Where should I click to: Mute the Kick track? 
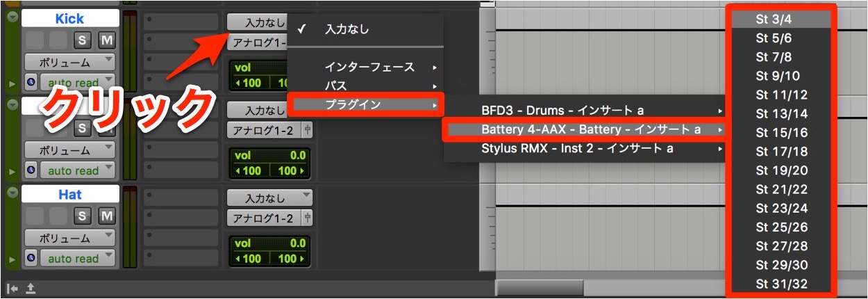tap(106, 40)
